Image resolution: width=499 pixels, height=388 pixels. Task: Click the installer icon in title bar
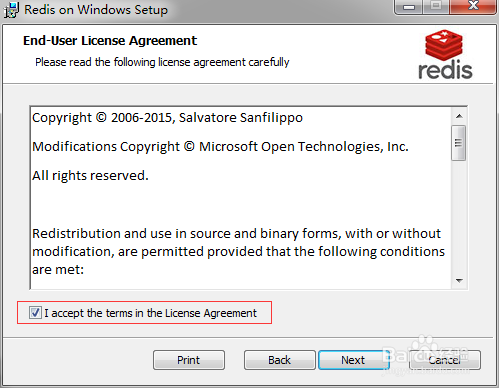[x=11, y=10]
